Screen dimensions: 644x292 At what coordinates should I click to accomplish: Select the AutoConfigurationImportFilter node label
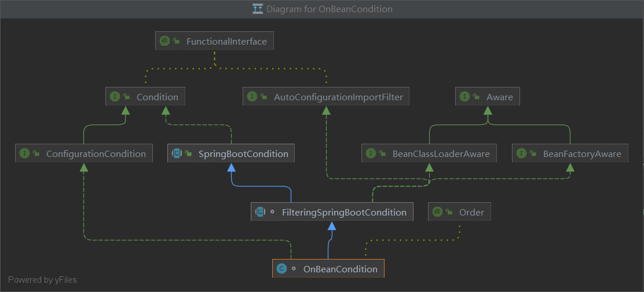point(338,97)
